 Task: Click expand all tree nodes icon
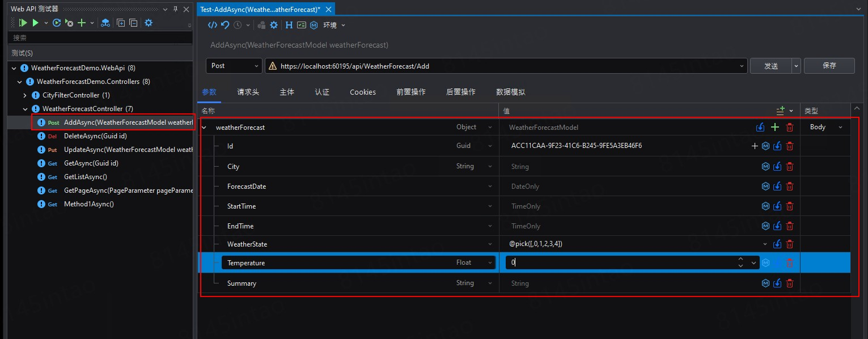coord(121,23)
